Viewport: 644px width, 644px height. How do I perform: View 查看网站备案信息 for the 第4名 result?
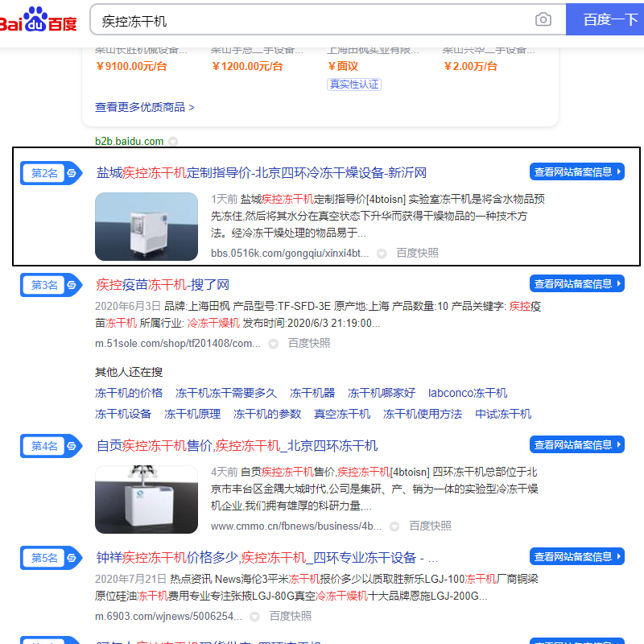pos(576,444)
